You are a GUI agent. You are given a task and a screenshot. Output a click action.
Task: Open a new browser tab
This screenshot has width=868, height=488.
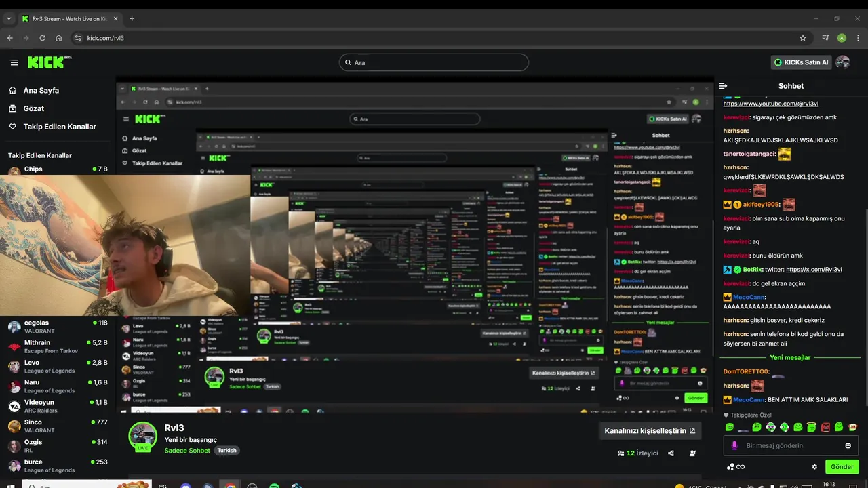point(132,18)
